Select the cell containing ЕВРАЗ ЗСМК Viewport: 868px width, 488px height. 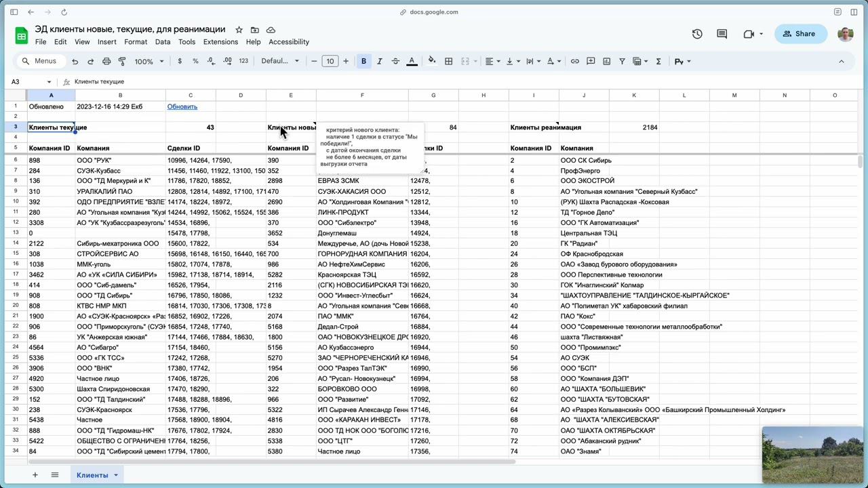[362, 181]
